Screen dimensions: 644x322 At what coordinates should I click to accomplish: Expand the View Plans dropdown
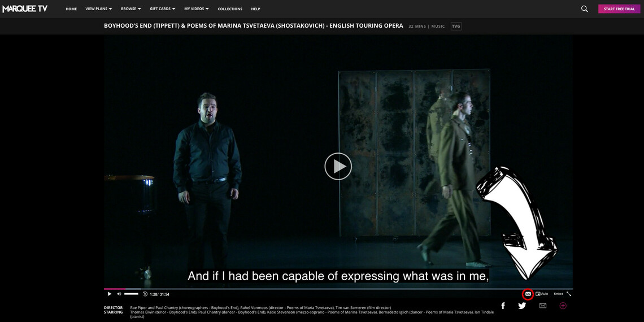click(98, 8)
